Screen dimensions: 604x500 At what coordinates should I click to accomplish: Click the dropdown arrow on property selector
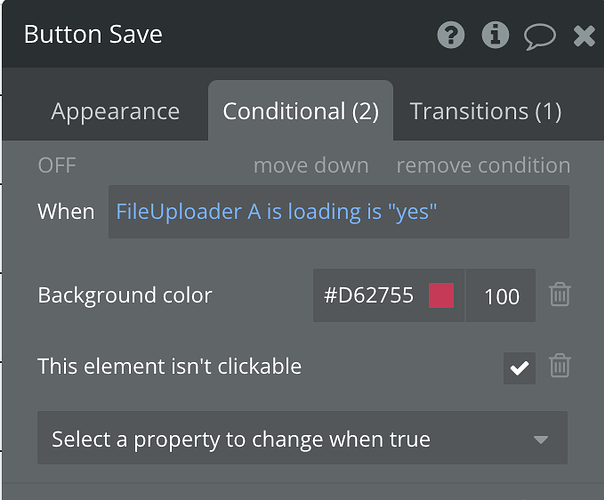click(x=541, y=439)
